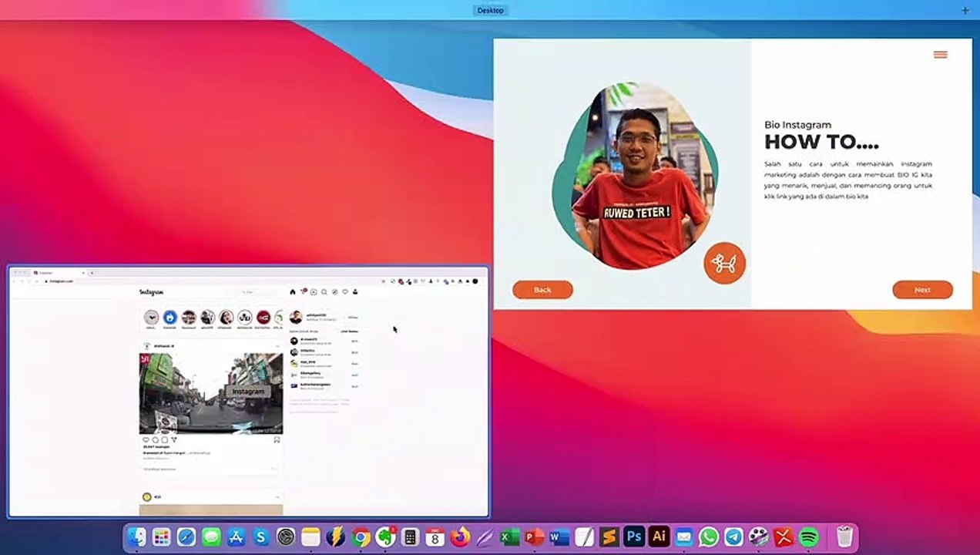
Task: Click the Back button on the slide
Action: 542,290
